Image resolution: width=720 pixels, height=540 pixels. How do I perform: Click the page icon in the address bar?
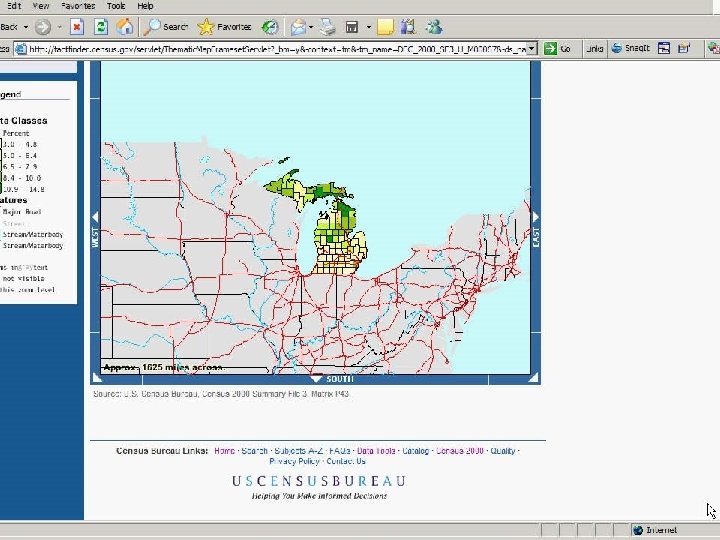pyautogui.click(x=20, y=49)
